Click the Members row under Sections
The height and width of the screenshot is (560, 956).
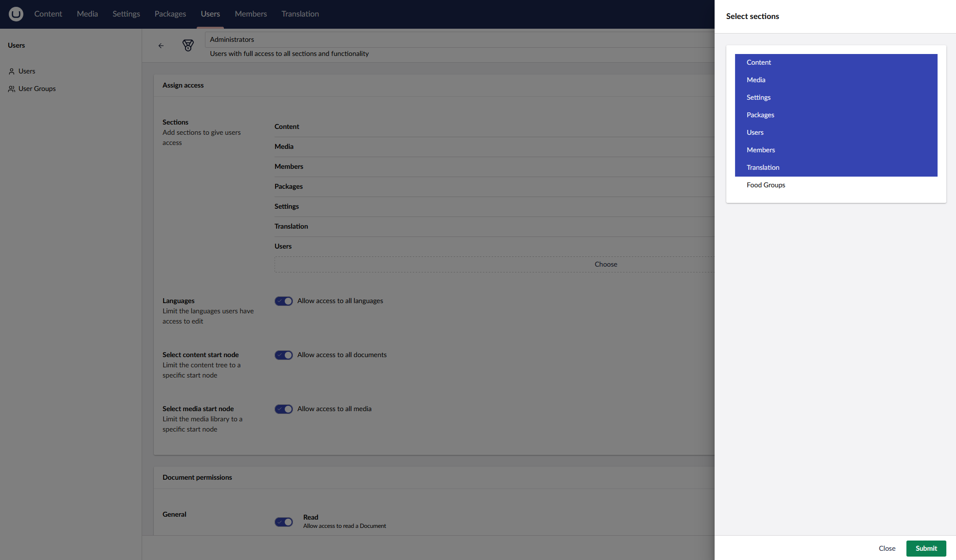pos(494,166)
